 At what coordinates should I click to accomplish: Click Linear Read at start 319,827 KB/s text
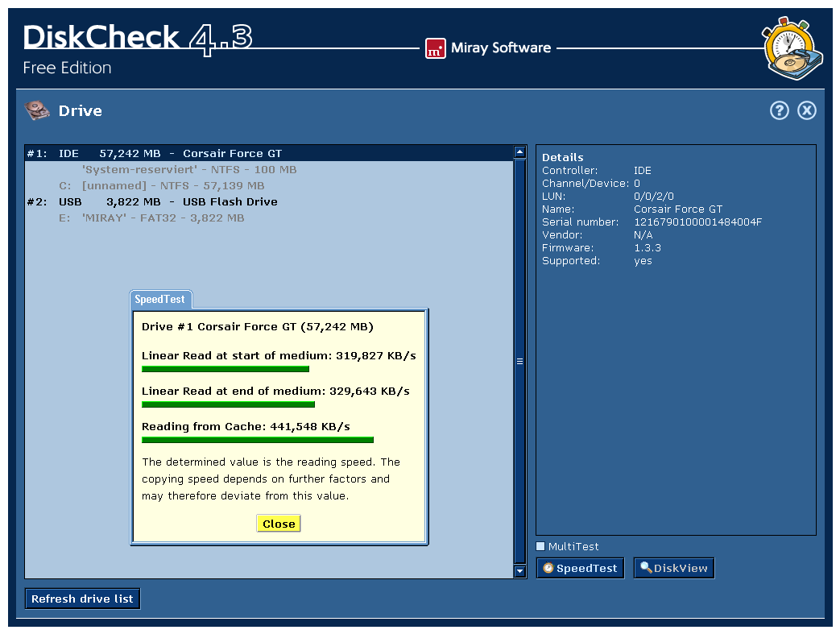tap(279, 356)
